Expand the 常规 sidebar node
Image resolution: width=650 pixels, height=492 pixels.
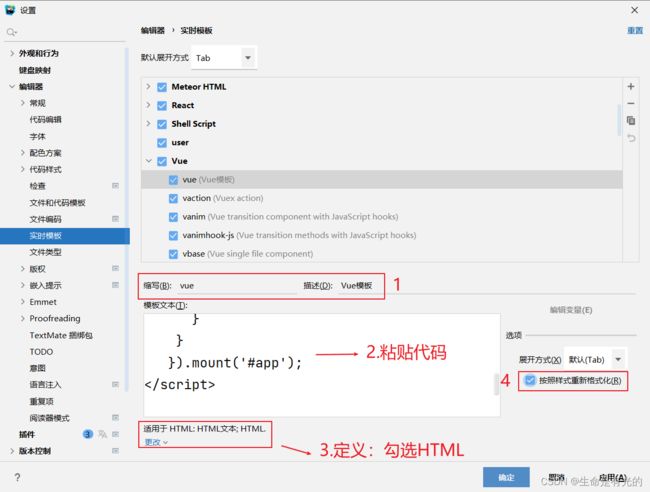(23, 103)
